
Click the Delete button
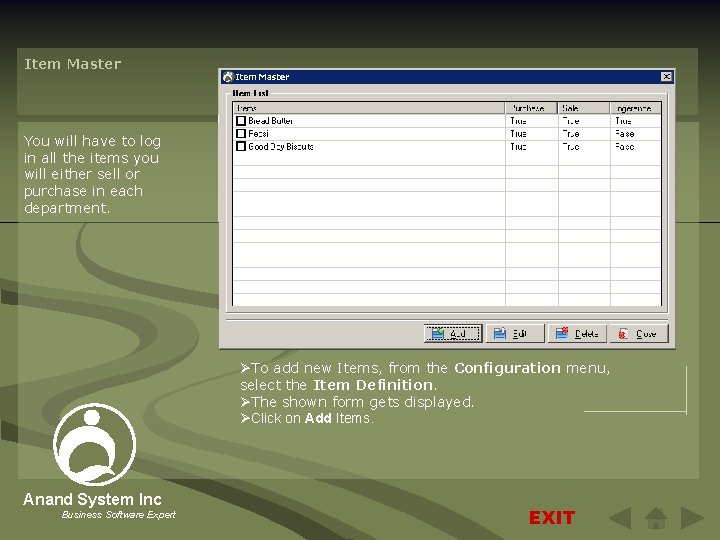click(x=577, y=333)
